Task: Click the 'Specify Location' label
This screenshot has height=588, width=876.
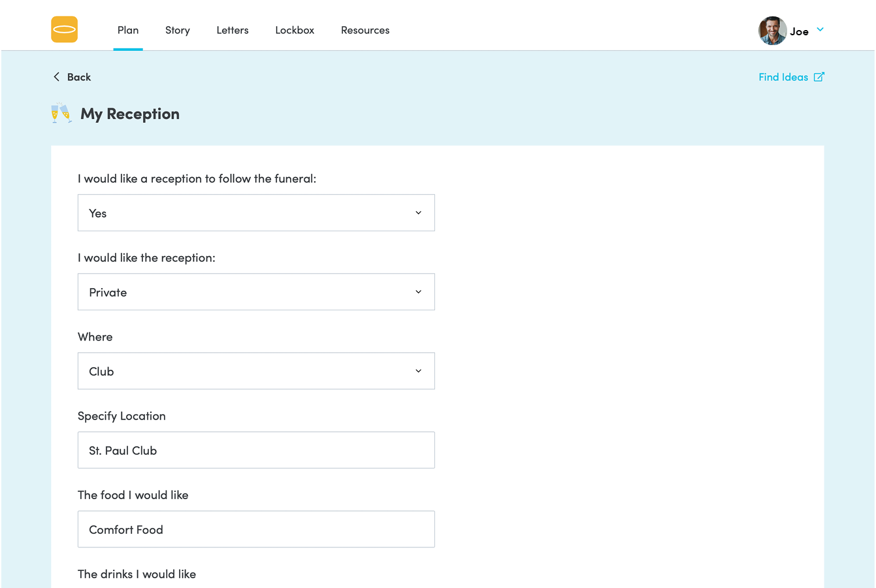Action: pyautogui.click(x=122, y=416)
